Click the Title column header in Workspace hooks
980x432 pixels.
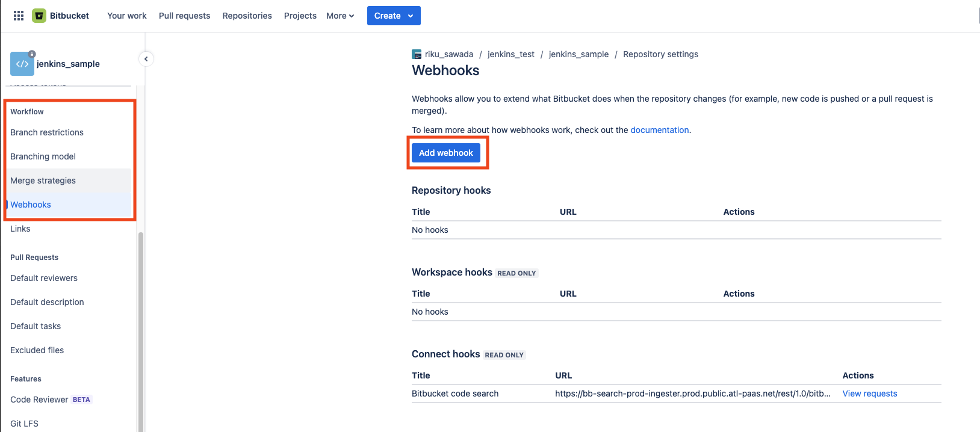421,294
